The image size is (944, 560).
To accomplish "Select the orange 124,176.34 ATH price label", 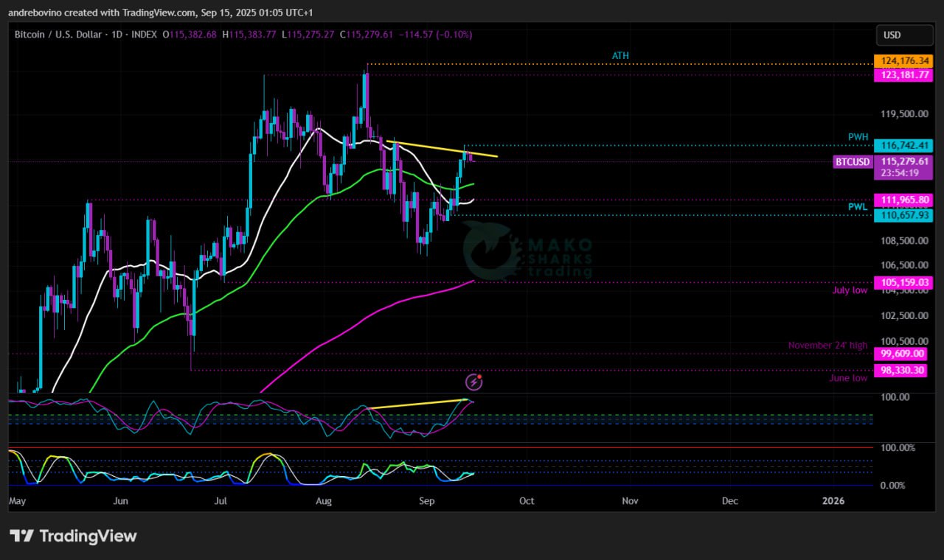I will (x=903, y=61).
